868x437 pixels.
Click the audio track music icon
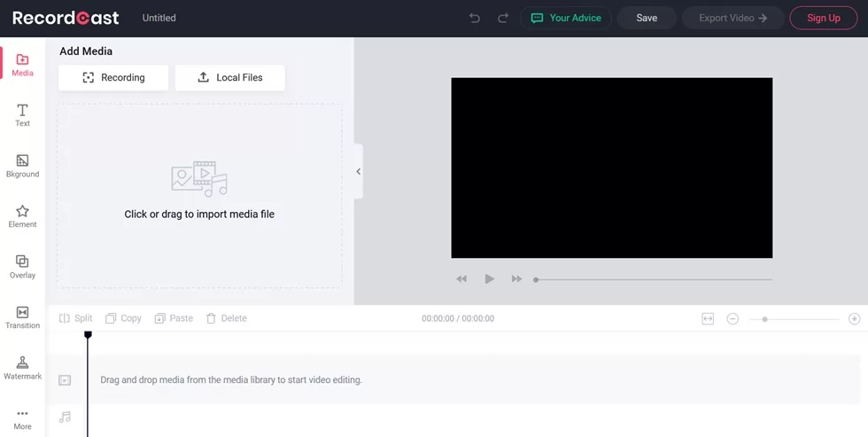(x=65, y=417)
